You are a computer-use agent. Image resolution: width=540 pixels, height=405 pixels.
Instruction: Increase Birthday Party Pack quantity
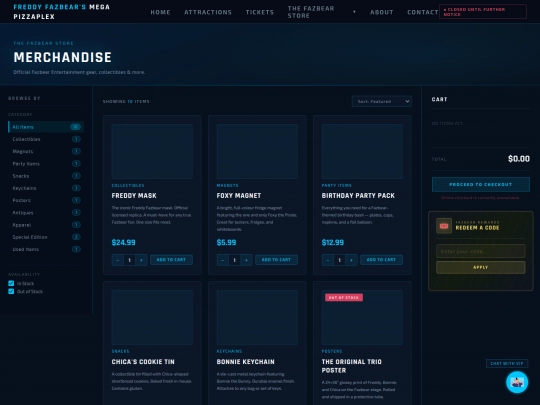tap(351, 260)
